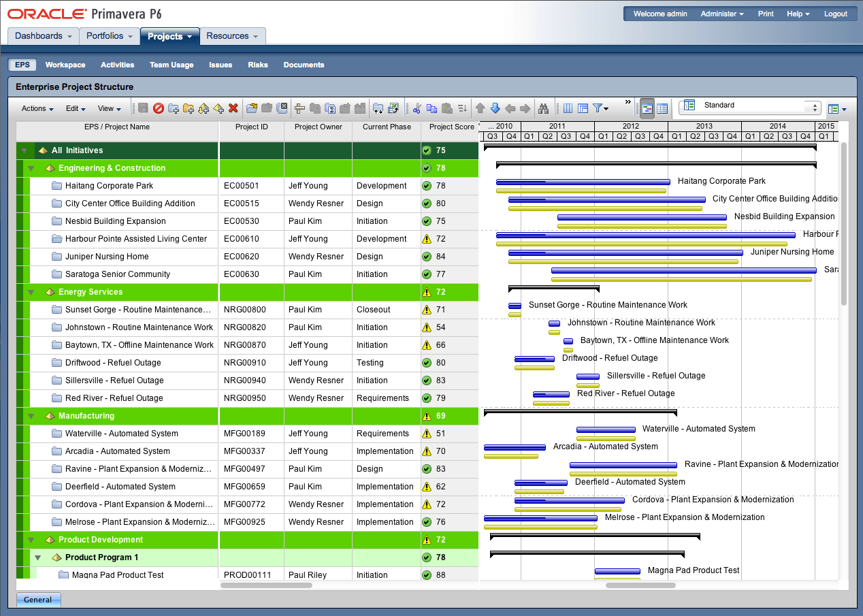Viewport: 863px width, 616px height.
Task: Click the paste clipboard icon
Action: [446, 108]
